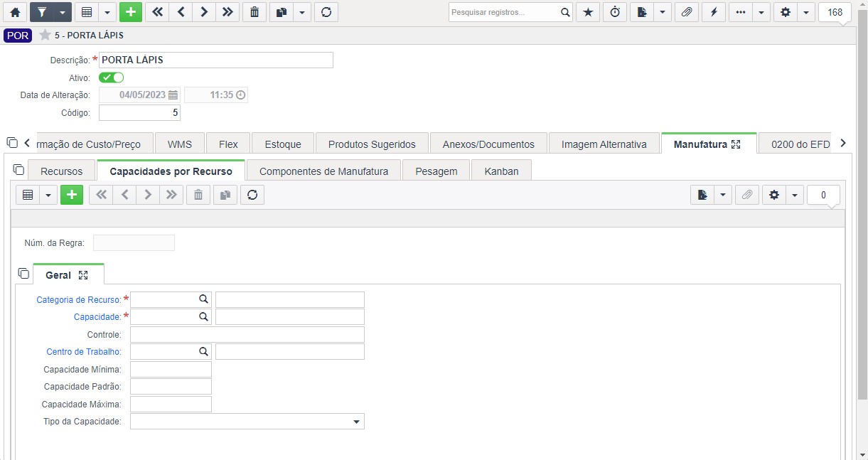Open top settings gear icon
The width and height of the screenshot is (868, 460).
point(786,12)
